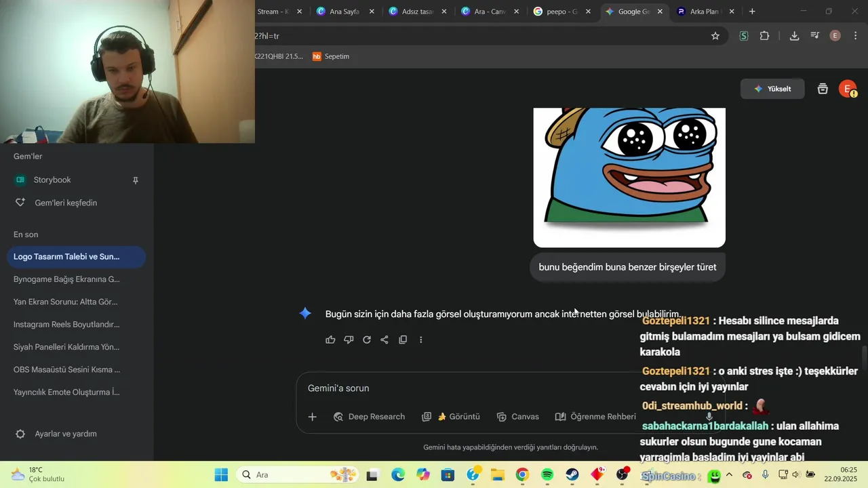Click the Windows taskbar search box
The image size is (868, 488).
[298, 474]
